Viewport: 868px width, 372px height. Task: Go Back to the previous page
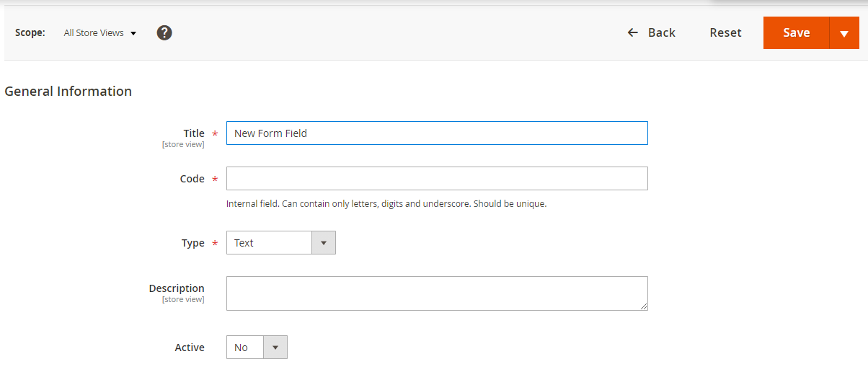click(x=651, y=32)
